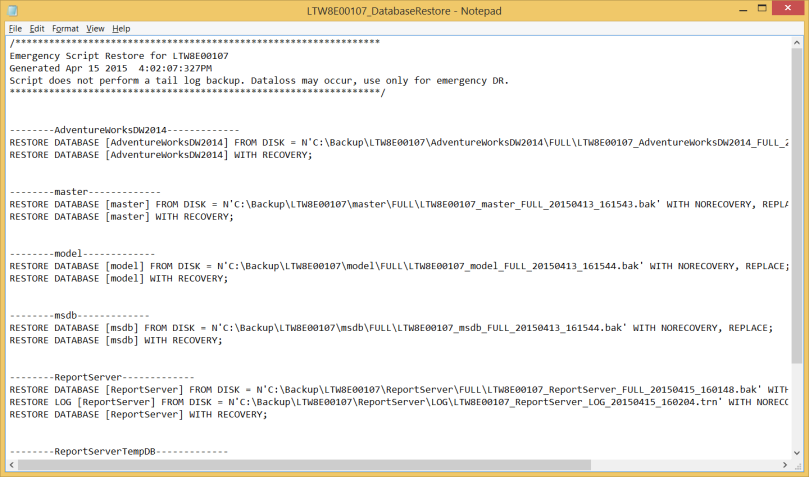Click the vertical scrollbar down arrow
This screenshot has height=477, width=809.
pos(797,453)
